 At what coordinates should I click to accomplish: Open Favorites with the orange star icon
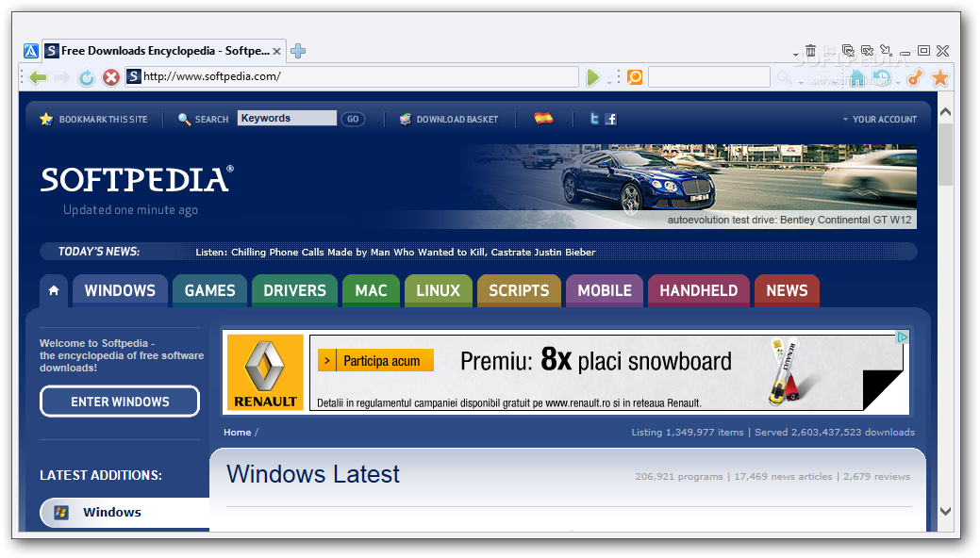click(x=940, y=78)
